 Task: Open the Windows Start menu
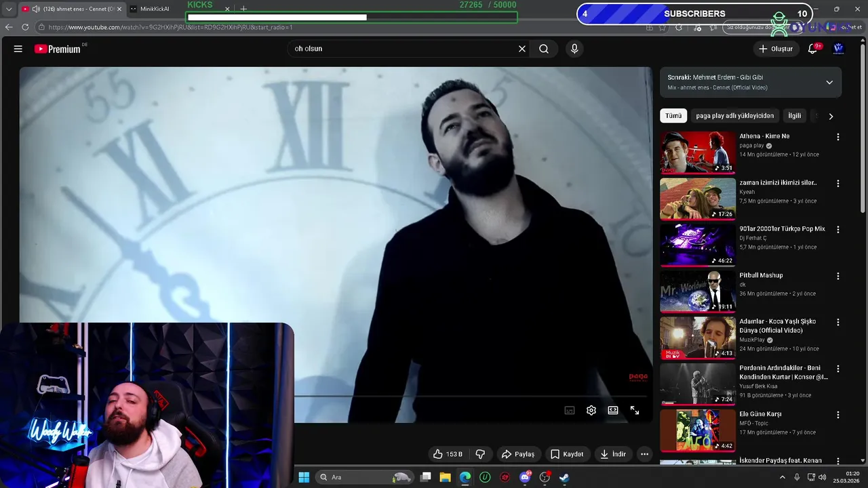(304, 477)
